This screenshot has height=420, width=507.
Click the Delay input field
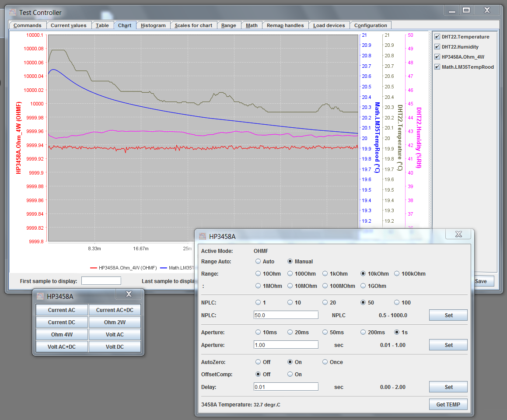click(286, 387)
